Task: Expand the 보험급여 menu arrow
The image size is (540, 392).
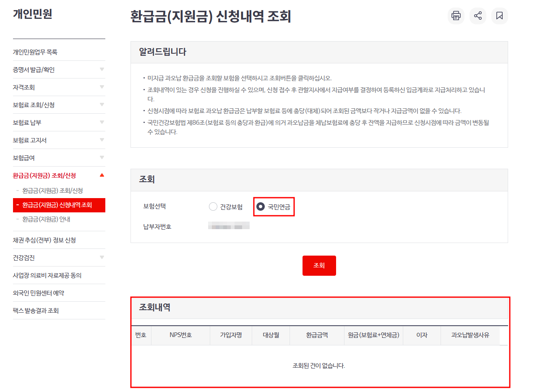Action: point(102,158)
